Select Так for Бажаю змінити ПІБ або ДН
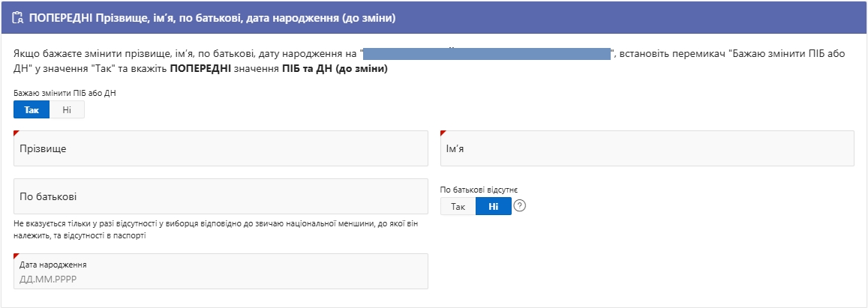The height and width of the screenshot is (308, 868). coord(32,109)
